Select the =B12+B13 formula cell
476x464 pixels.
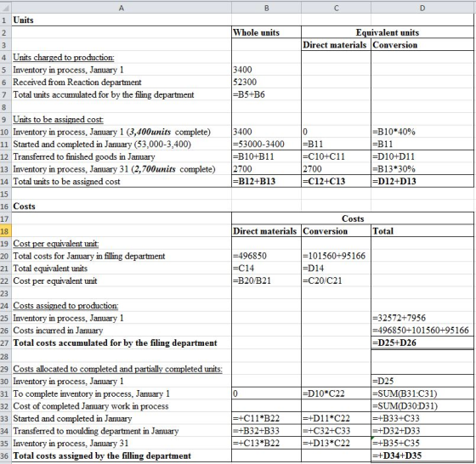tap(267, 182)
